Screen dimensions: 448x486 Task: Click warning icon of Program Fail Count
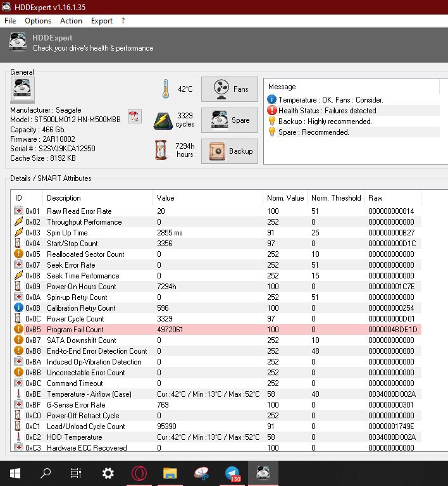pos(18,329)
